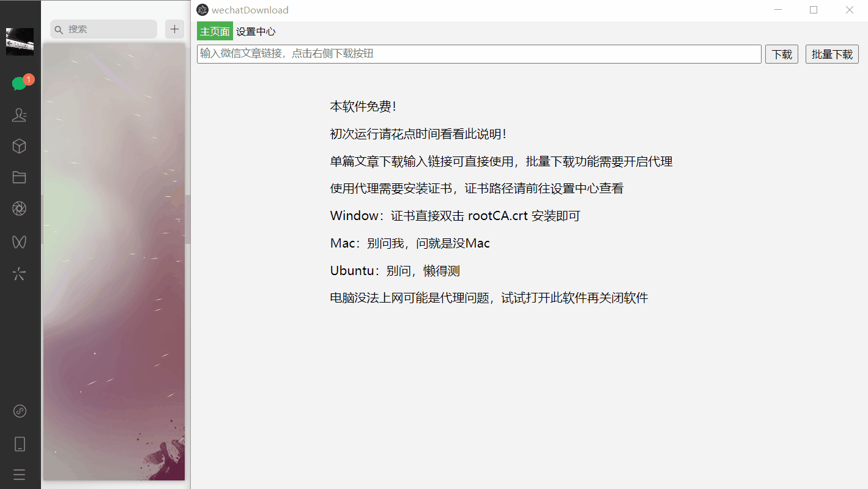The height and width of the screenshot is (489, 868).
Task: Click the text "本软件免费!"
Action: [x=363, y=106]
